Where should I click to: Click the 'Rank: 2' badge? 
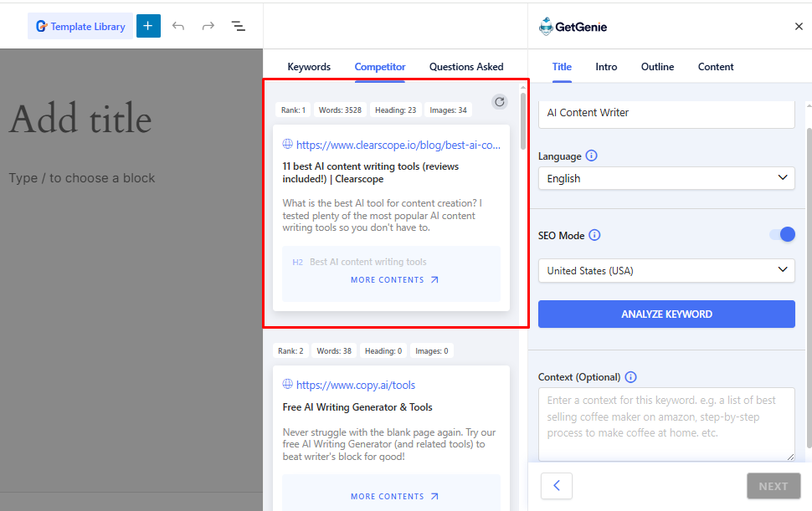coord(290,350)
